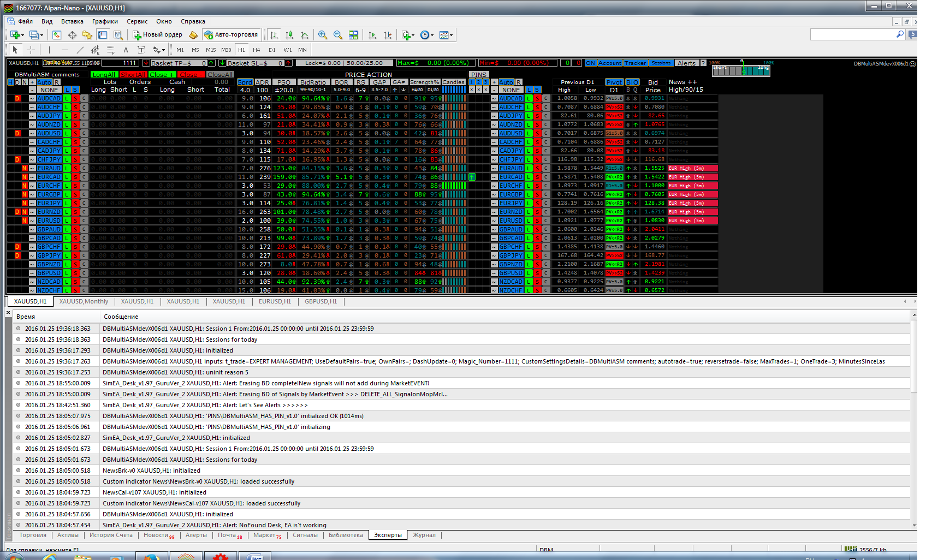Click the CloseAll button
Image resolution: width=926 pixels, height=560 pixels.
(x=220, y=74)
